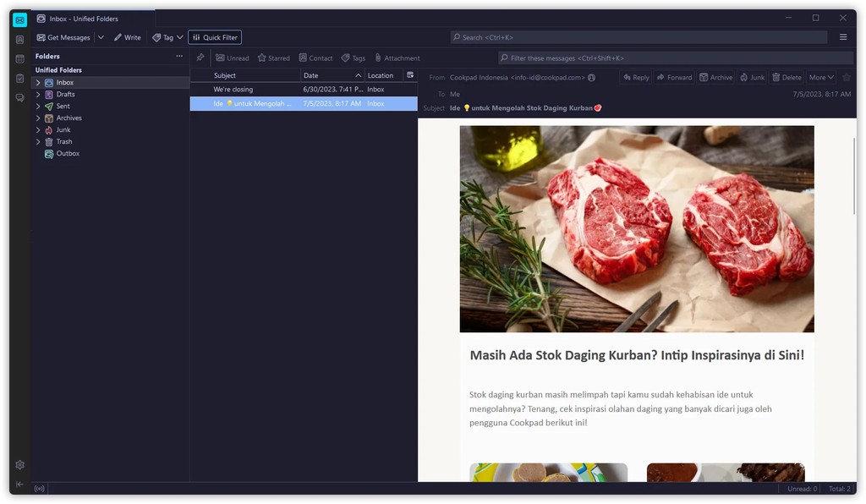Toggle the Starred quick filter
This screenshot has height=504, width=866.
point(274,58)
